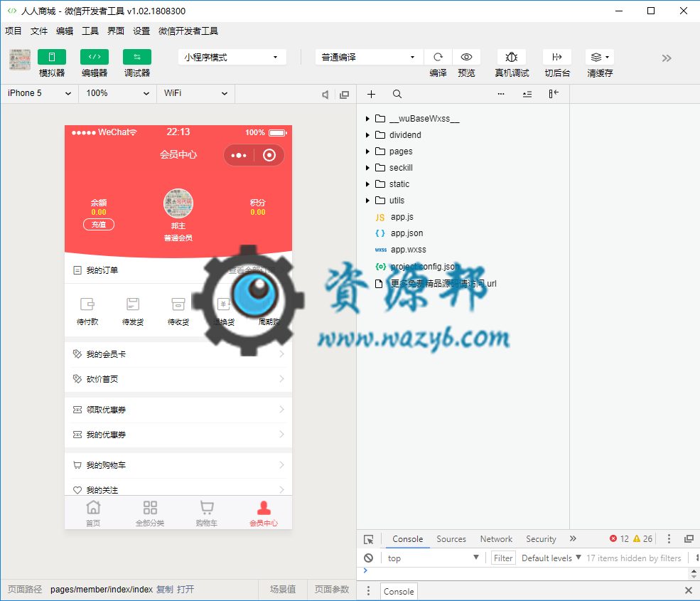Screen dimensions: 700x601
Task: Switch to the 全部分类 categories tab
Action: coord(150,513)
